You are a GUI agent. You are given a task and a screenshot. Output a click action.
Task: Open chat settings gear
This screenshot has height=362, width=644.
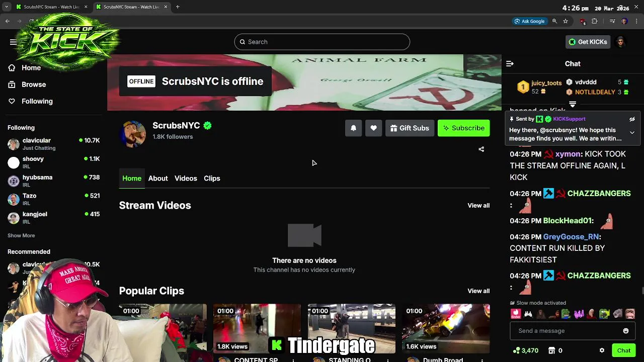click(x=602, y=350)
